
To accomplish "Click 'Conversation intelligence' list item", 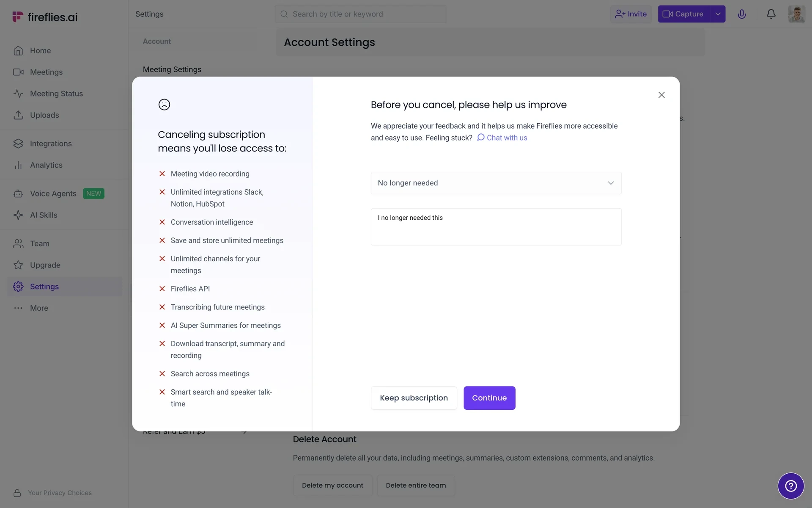I will tap(212, 222).
